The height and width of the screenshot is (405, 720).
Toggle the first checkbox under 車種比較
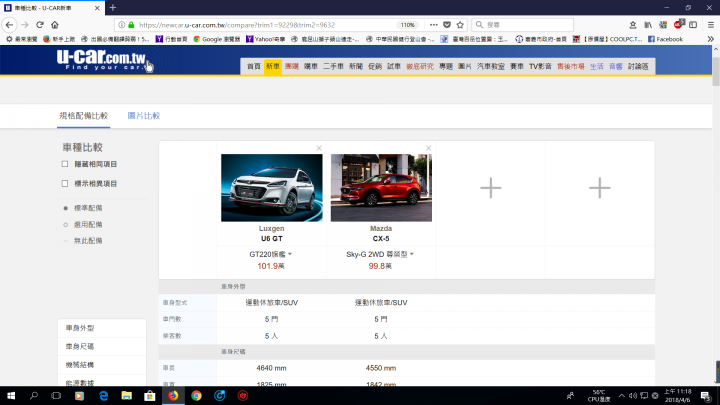(x=65, y=164)
